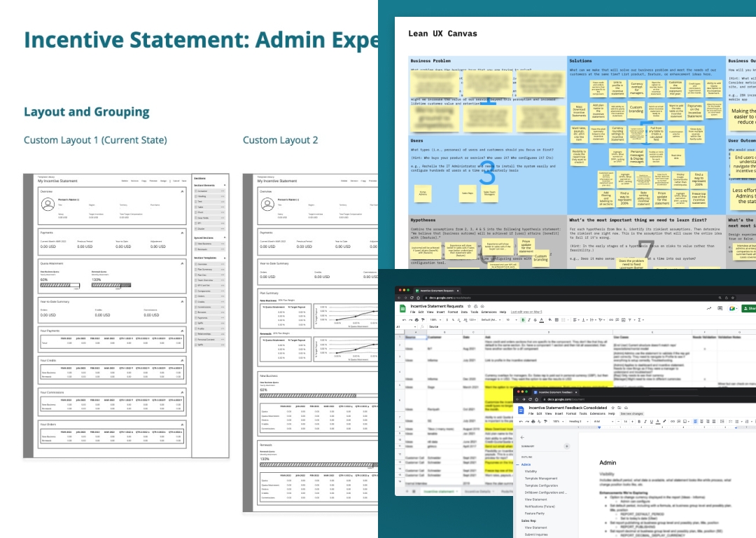Collapse Year-to-Date Summary section in Layout 1
The width and height of the screenshot is (756, 538).
point(182,301)
